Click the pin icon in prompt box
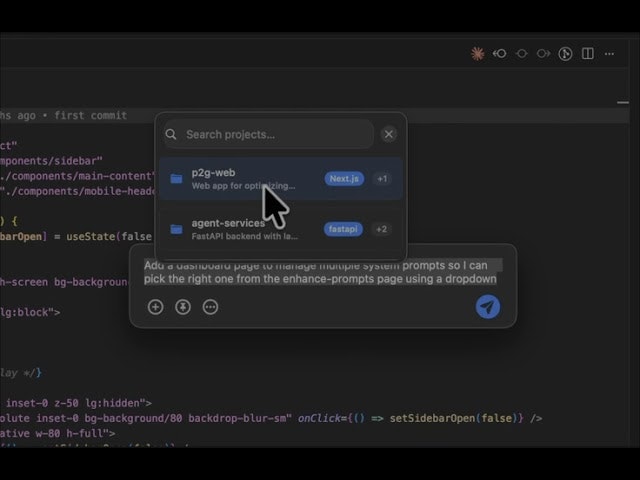Image resolution: width=640 pixels, height=480 pixels. (x=183, y=307)
